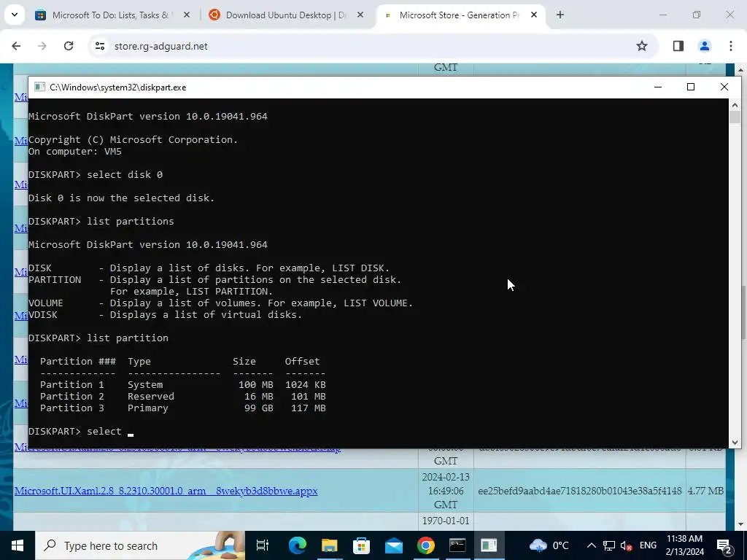
Task: Open the Microsoft.UI.Xaml.2.8 arm appx link
Action: click(x=166, y=491)
